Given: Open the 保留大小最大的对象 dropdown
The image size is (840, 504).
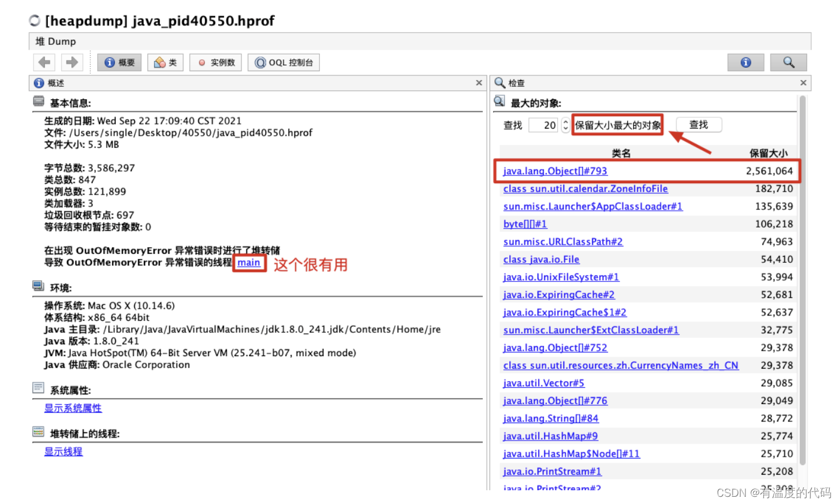Looking at the screenshot, I should (x=617, y=125).
